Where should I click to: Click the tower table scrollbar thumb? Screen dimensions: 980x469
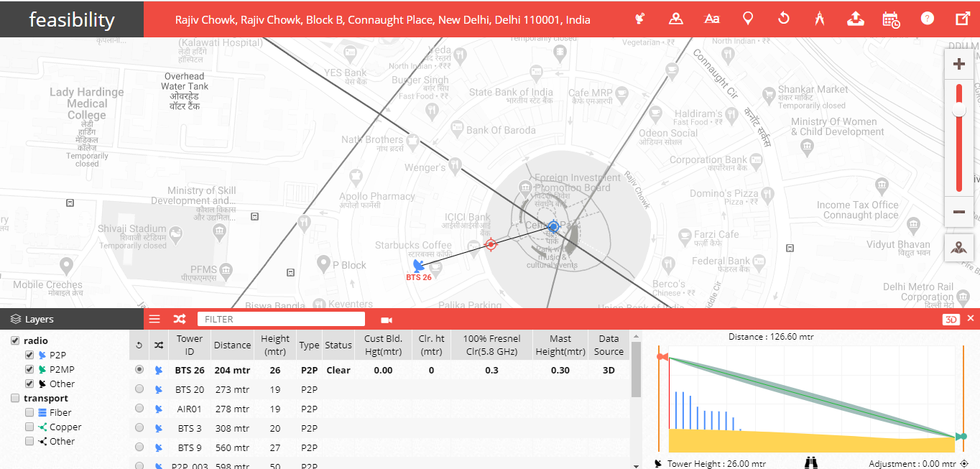point(636,369)
